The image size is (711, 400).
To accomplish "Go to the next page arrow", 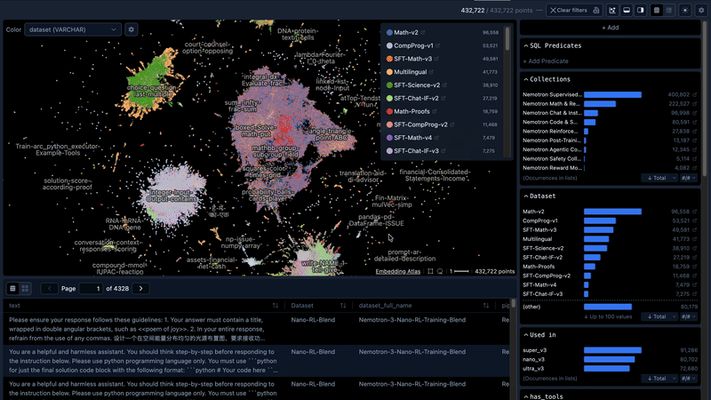I will point(141,288).
